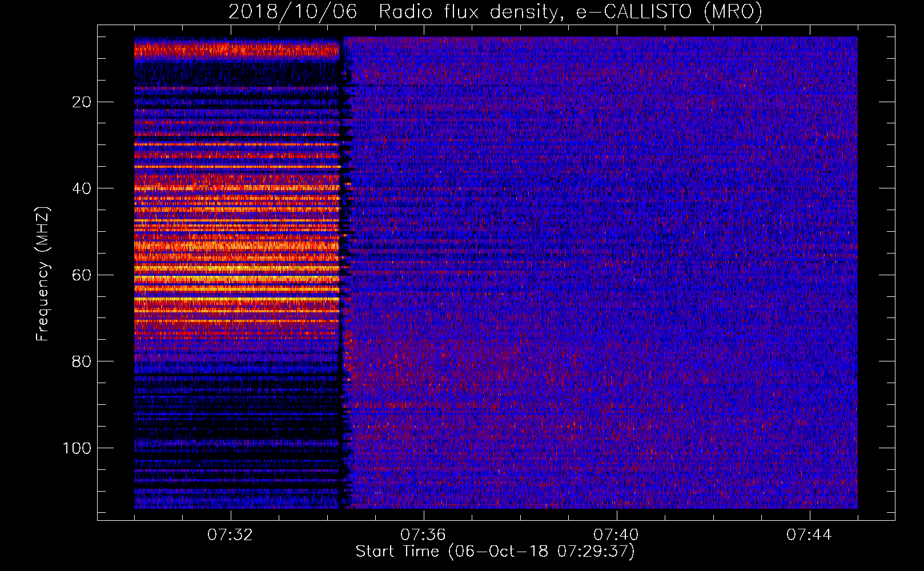Viewport: 924px width, 571px height.
Task: Click the 40 frequency tick label
Action: [x=82, y=188]
